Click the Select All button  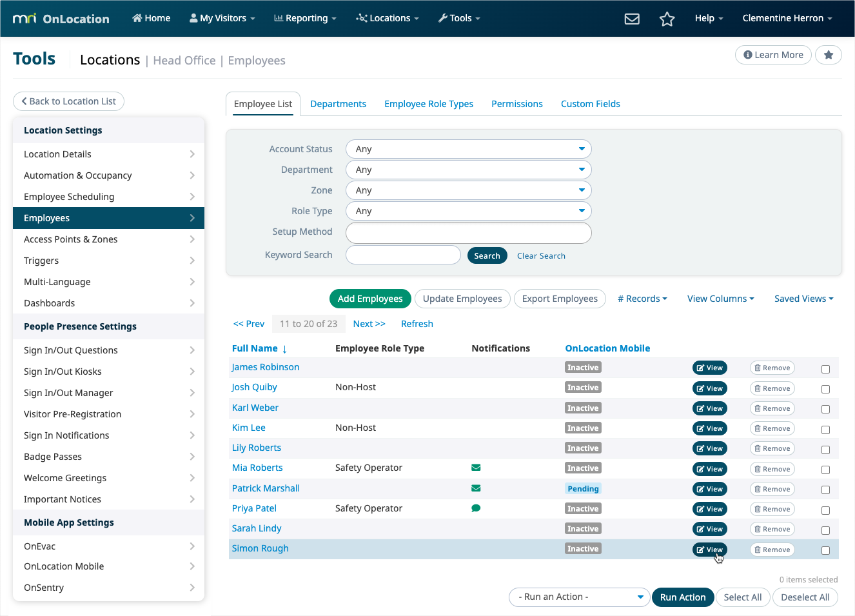tap(743, 597)
